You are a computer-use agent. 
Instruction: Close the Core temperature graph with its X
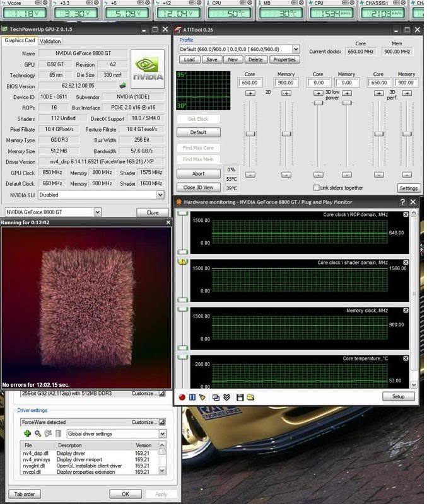406,358
